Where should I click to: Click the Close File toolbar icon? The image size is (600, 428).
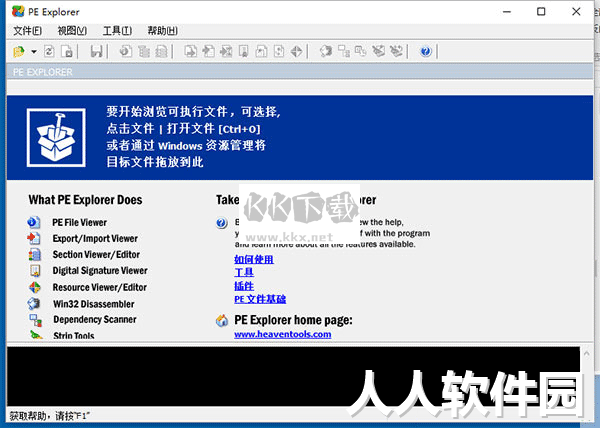[67, 51]
